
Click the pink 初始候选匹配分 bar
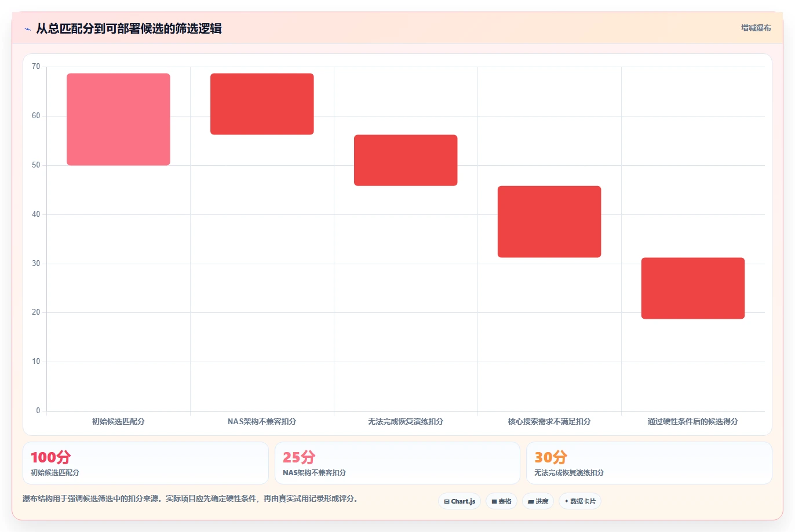pos(118,119)
